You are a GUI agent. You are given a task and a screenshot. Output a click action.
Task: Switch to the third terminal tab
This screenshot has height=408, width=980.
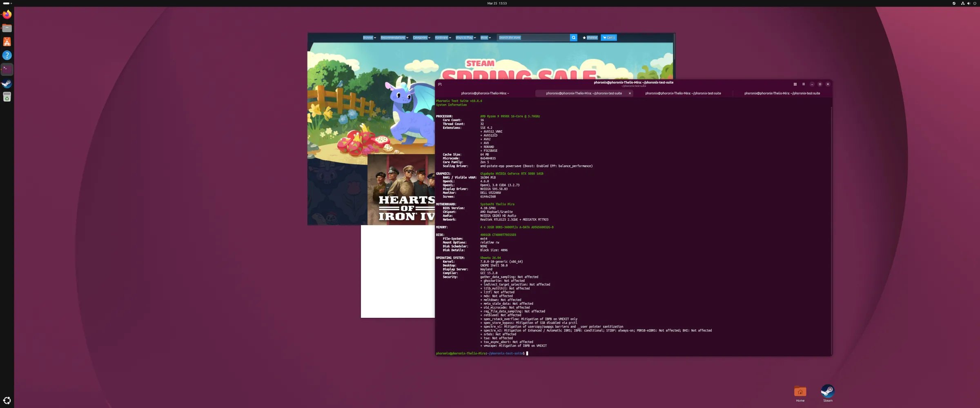pyautogui.click(x=683, y=93)
